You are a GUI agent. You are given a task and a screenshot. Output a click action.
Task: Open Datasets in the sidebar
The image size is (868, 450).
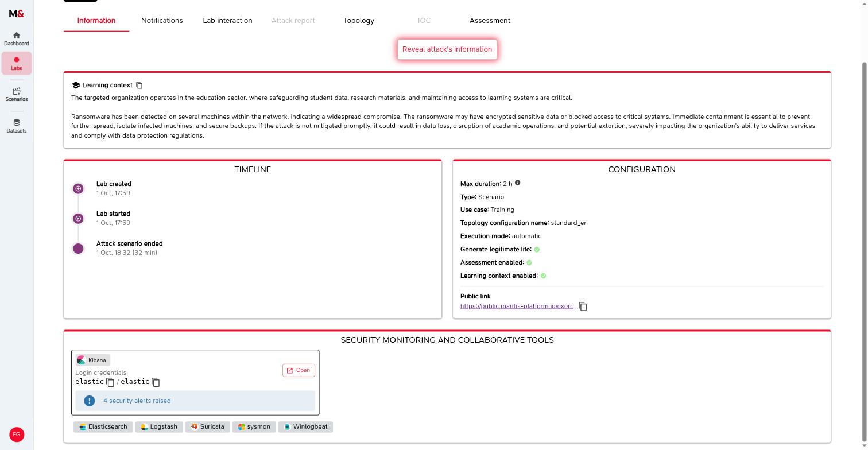pos(16,126)
